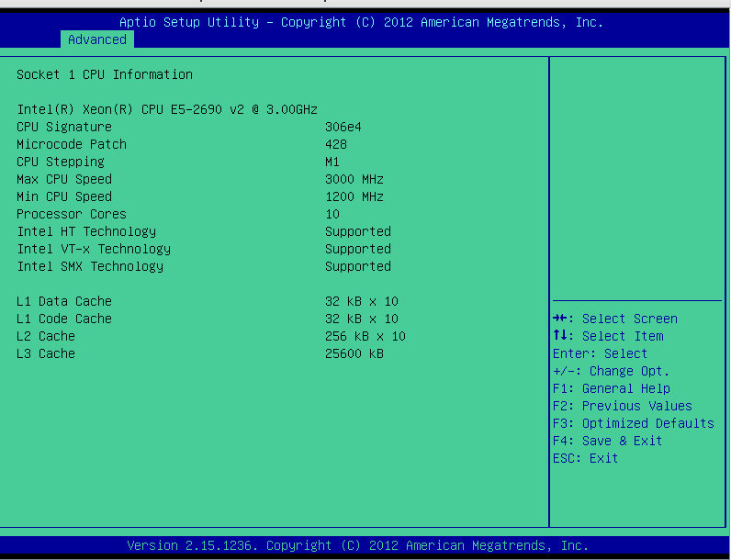Click the Processor Cores value 10
This screenshot has height=560, width=731.
pos(332,214)
